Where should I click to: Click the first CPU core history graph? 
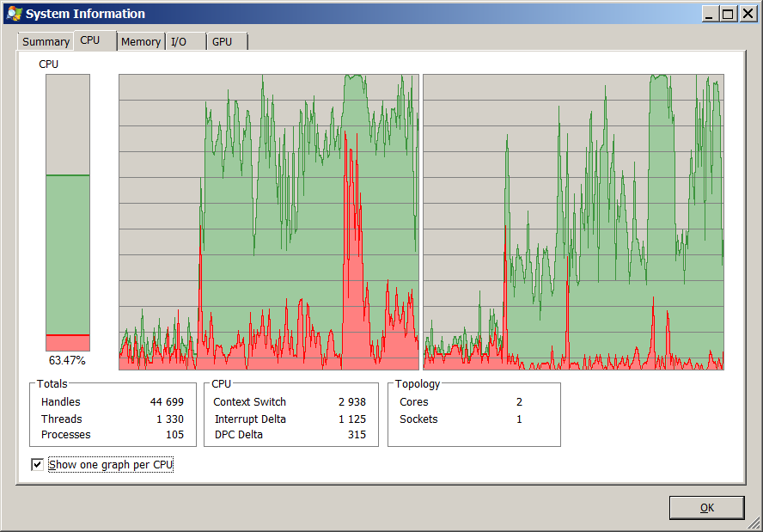(268, 222)
